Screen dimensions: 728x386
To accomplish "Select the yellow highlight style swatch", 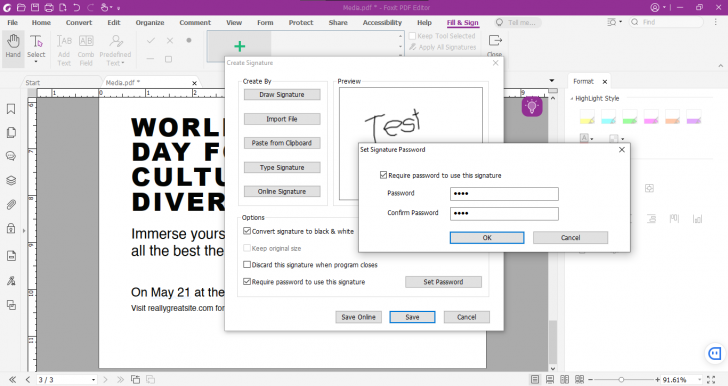I will (587, 117).
